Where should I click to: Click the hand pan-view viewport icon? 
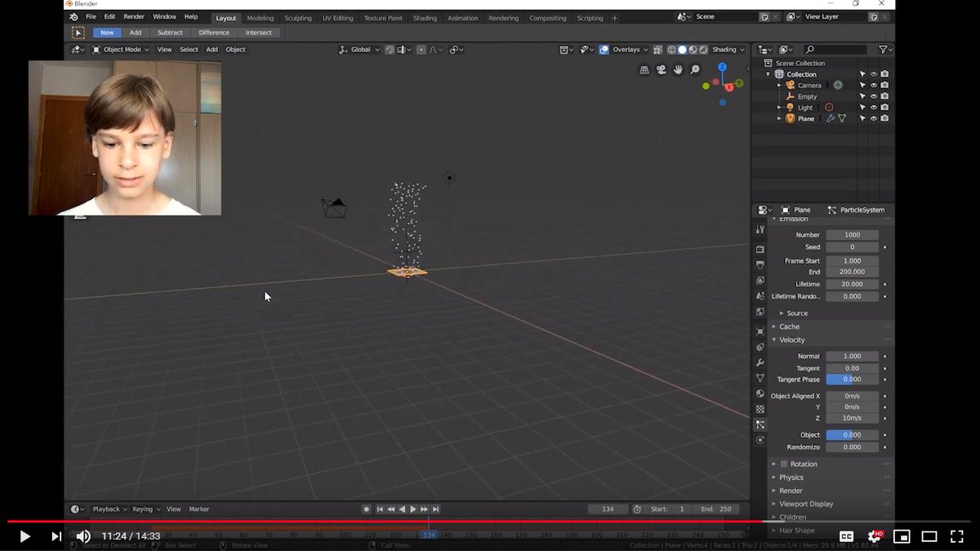tap(679, 70)
